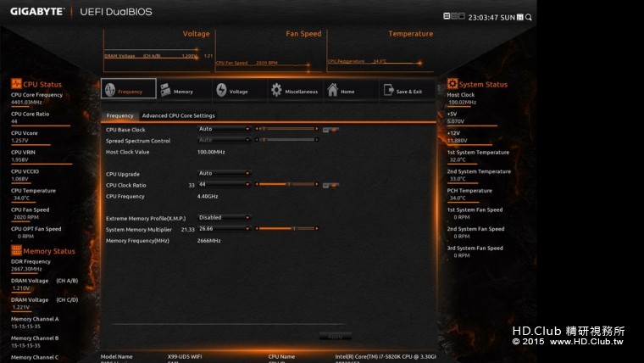Click Memory Channel A timing 15-15-15-35
Image resolution: width=644 pixels, height=363 pixels.
(x=26, y=327)
